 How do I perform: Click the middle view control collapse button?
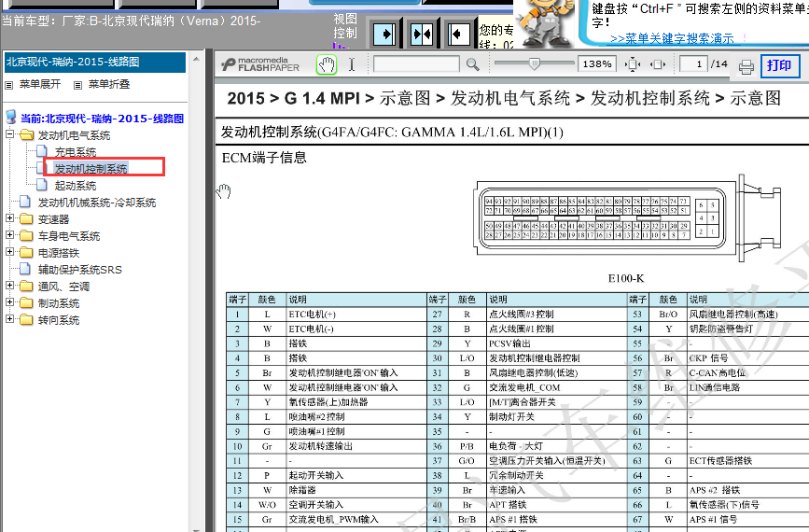point(422,35)
